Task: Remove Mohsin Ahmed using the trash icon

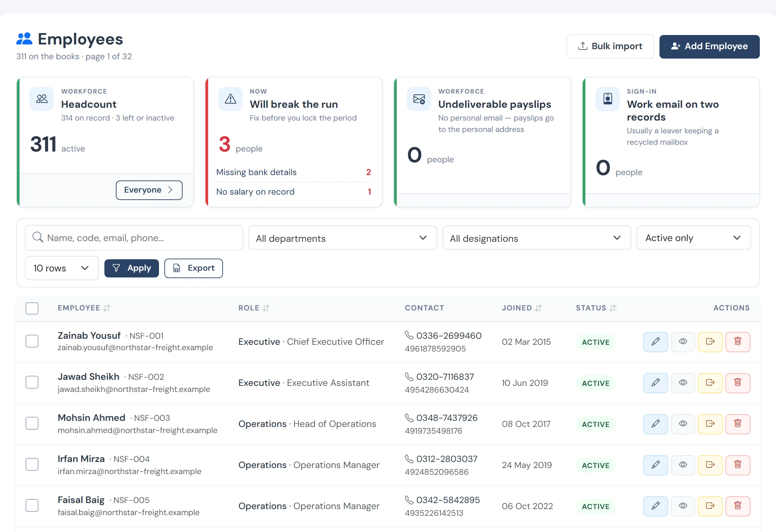Action: [738, 424]
